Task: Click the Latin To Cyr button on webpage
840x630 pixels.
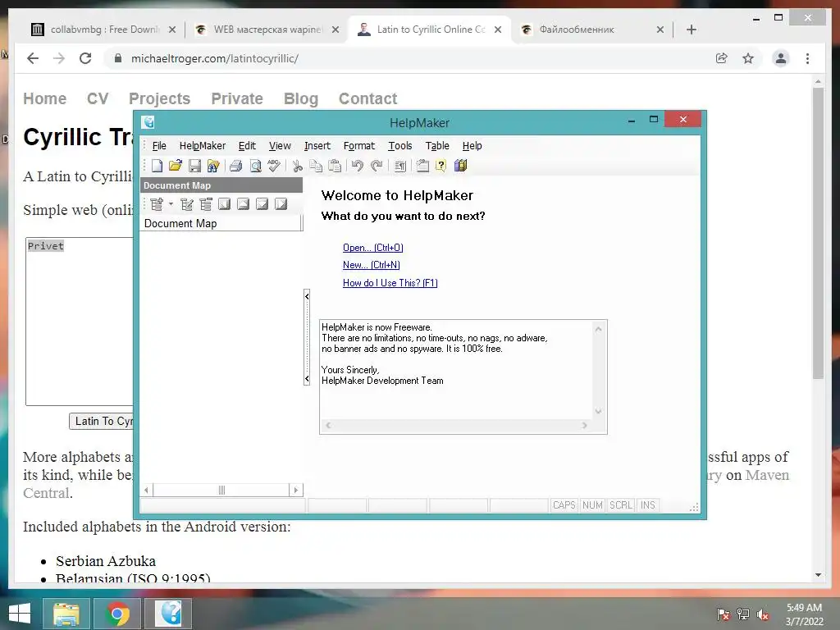Action: pos(102,421)
